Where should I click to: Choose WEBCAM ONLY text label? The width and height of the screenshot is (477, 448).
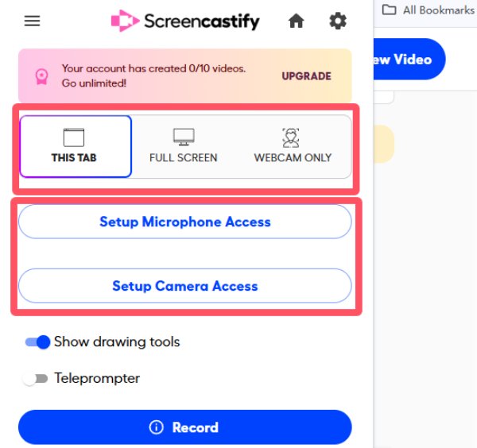293,158
